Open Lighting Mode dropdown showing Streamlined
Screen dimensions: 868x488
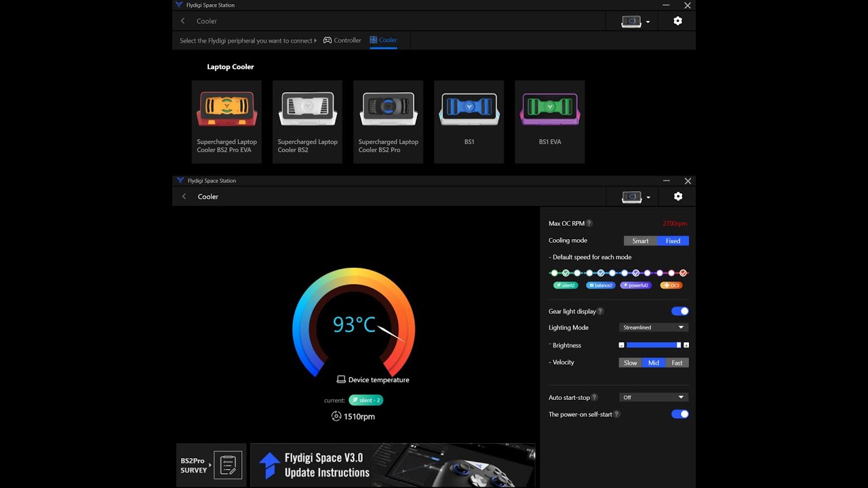[x=654, y=327]
